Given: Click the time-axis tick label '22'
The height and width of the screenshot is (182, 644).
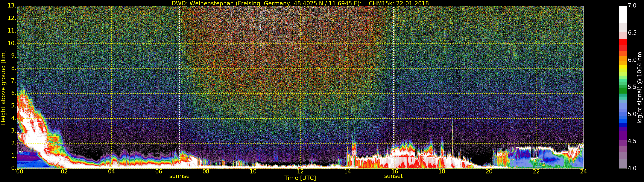Looking at the screenshot, I should point(536,172).
